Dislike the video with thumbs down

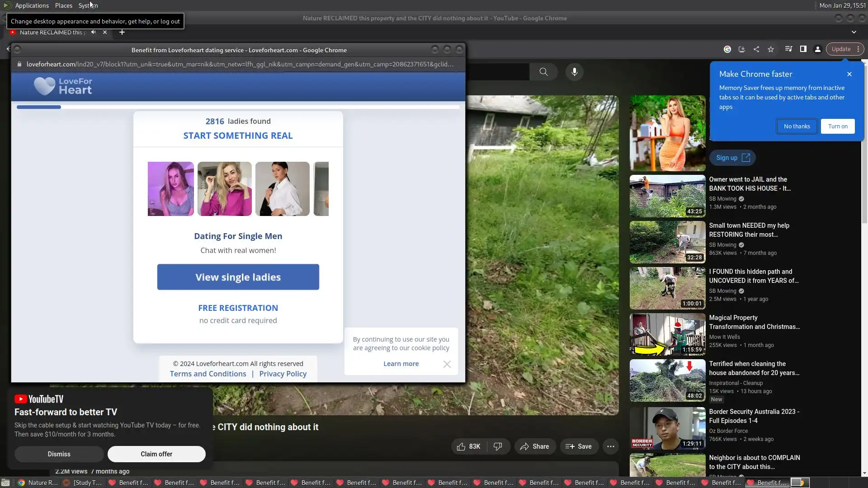point(498,446)
